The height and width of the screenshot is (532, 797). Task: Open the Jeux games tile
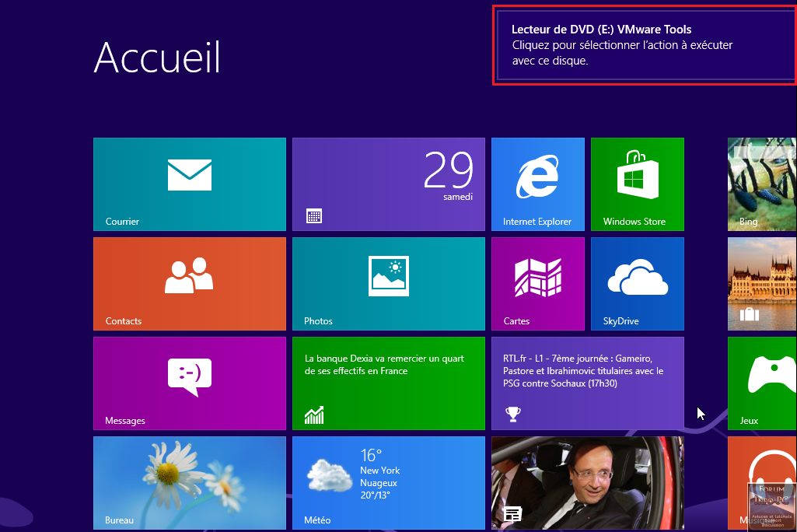[x=762, y=383]
